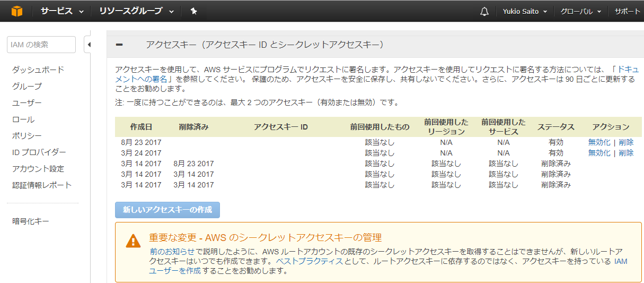Click the pin shortcut icon in navbar
644x283 pixels.
tap(193, 11)
